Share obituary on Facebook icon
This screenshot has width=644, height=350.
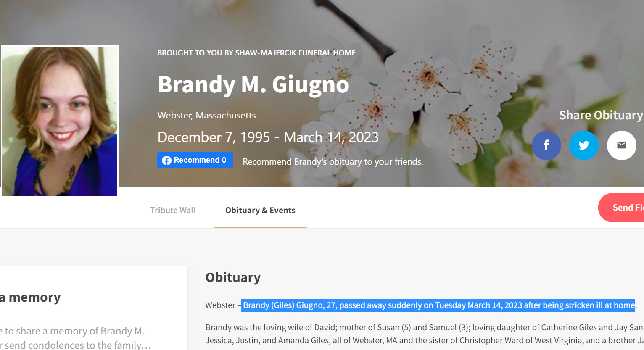(x=546, y=145)
